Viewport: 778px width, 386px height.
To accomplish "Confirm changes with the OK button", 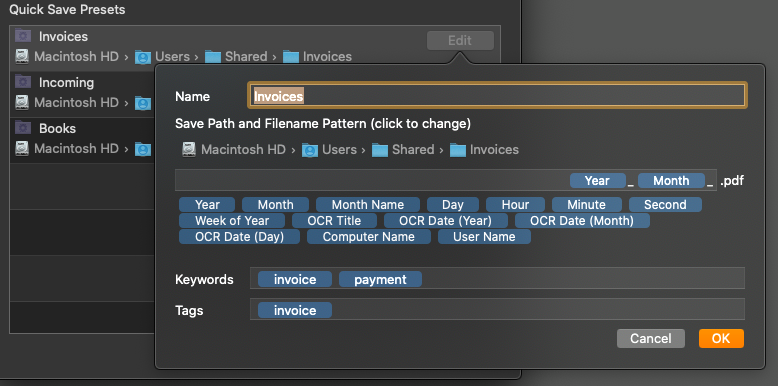I will click(x=721, y=338).
